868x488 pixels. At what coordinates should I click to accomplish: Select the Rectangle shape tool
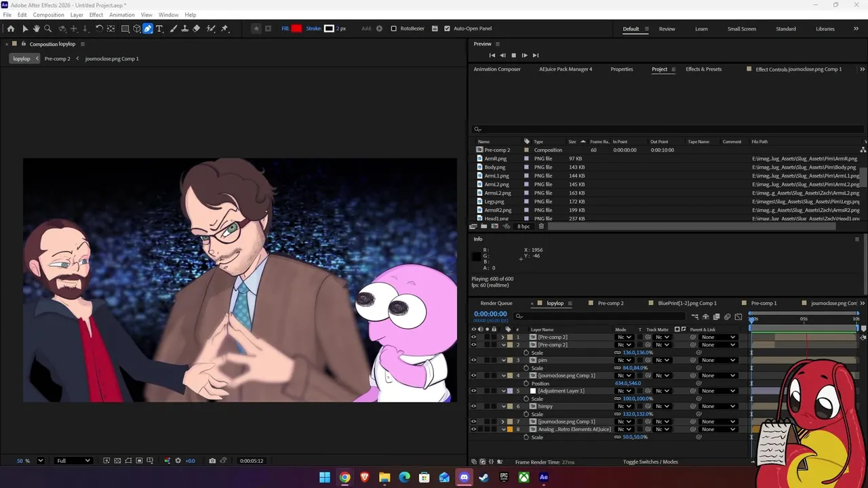pos(125,28)
